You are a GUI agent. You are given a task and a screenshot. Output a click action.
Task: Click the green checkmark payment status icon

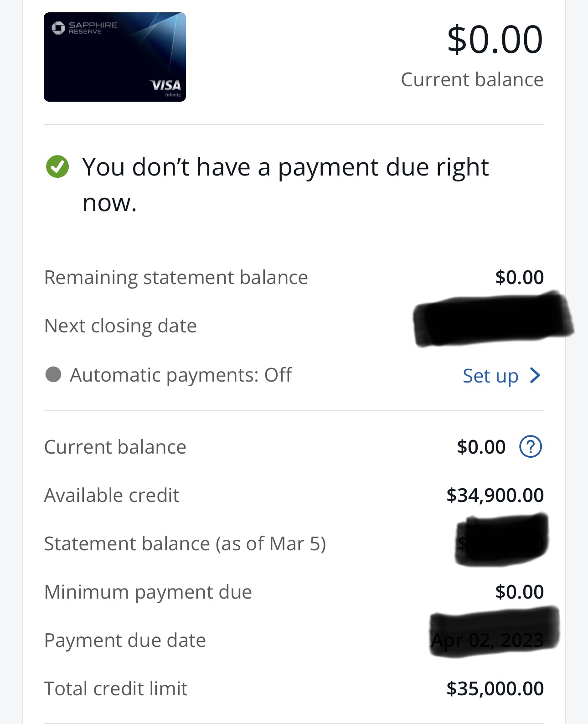point(57,168)
